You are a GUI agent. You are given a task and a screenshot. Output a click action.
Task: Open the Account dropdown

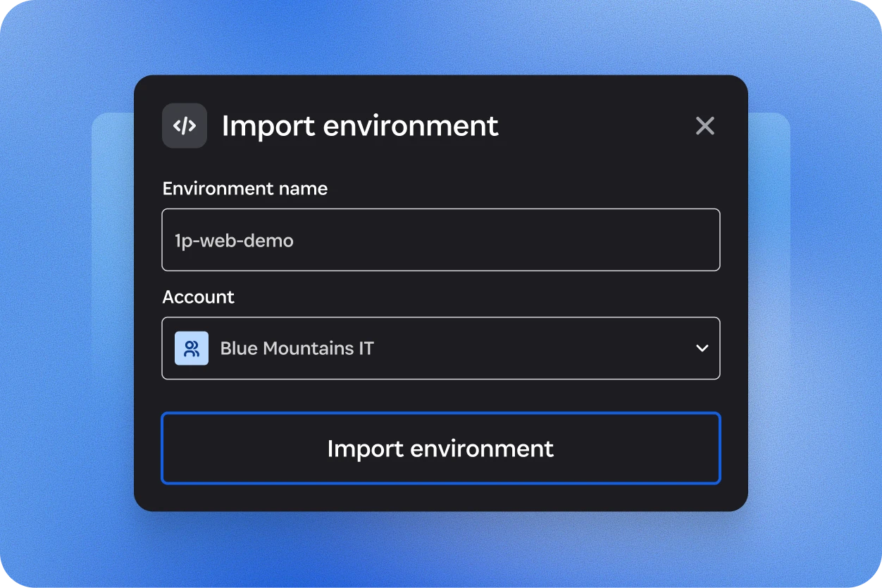tap(441, 349)
